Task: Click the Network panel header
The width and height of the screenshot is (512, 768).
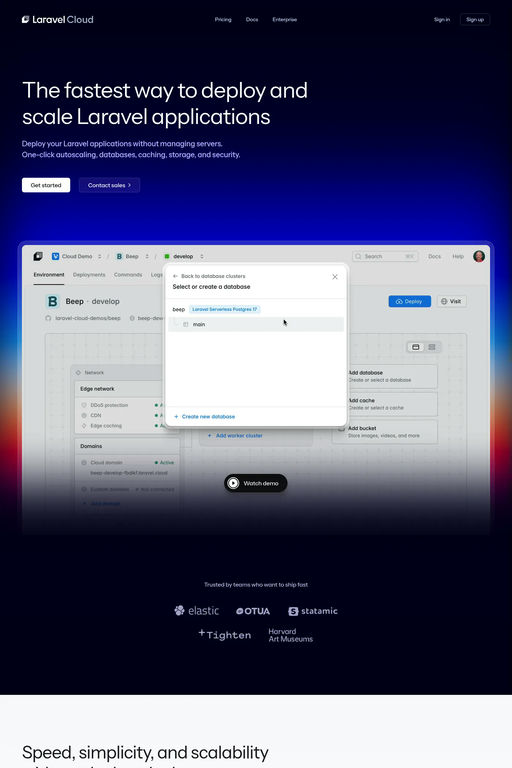Action: (118, 373)
